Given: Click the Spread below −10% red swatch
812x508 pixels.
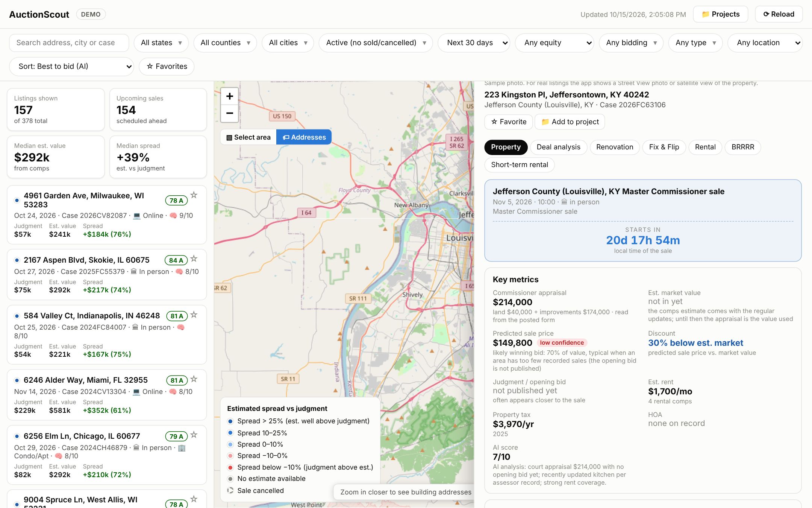Looking at the screenshot, I should click(230, 467).
